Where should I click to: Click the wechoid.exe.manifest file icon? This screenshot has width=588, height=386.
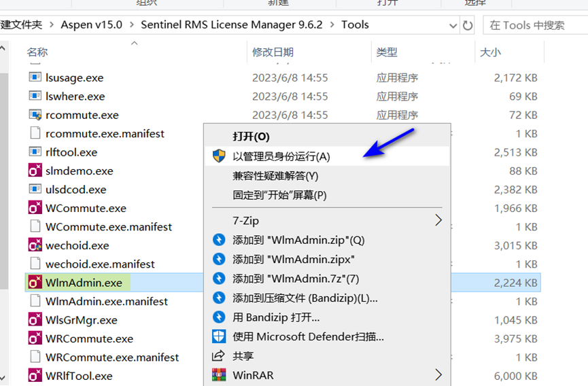click(35, 264)
